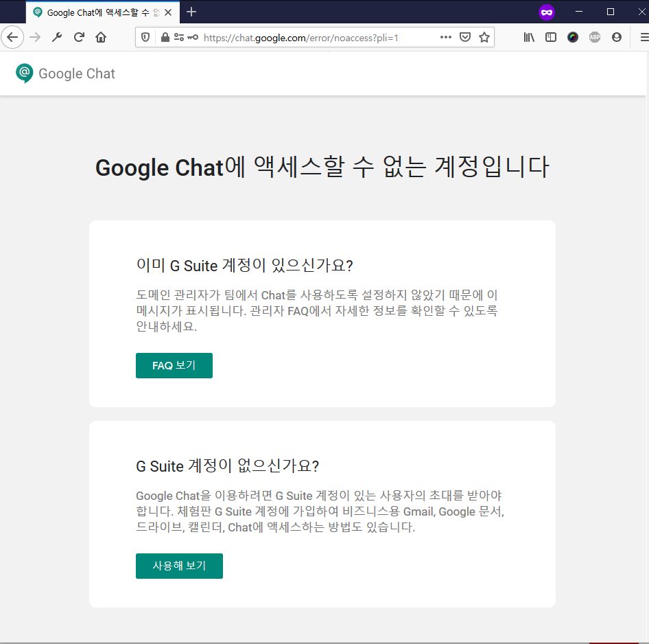
Task: Open the page actions ellipsis menu
Action: [446, 37]
